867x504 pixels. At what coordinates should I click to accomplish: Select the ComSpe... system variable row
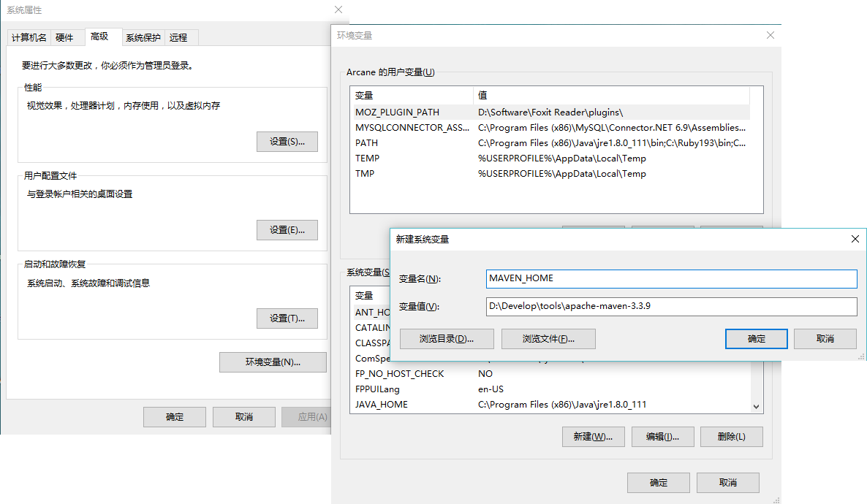372,359
